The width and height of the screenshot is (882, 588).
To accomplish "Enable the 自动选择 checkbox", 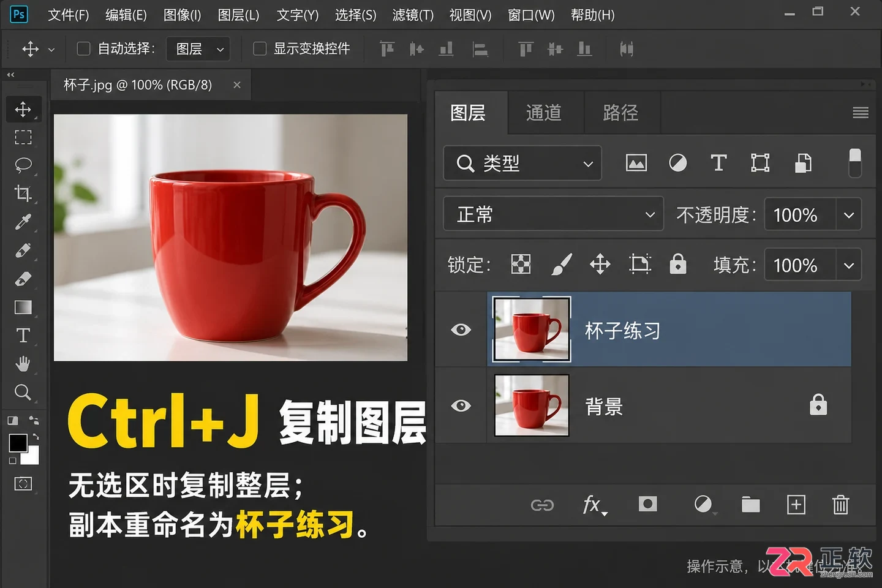I will coord(84,48).
